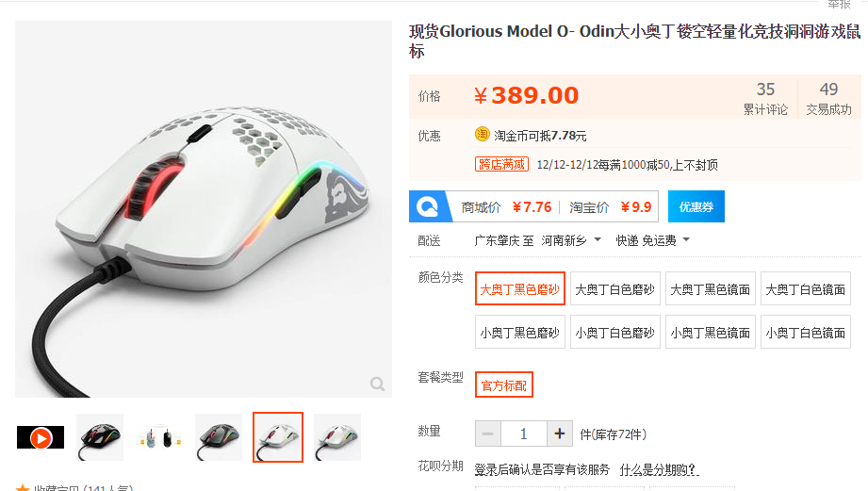Select 官方标配 package type

pyautogui.click(x=504, y=385)
